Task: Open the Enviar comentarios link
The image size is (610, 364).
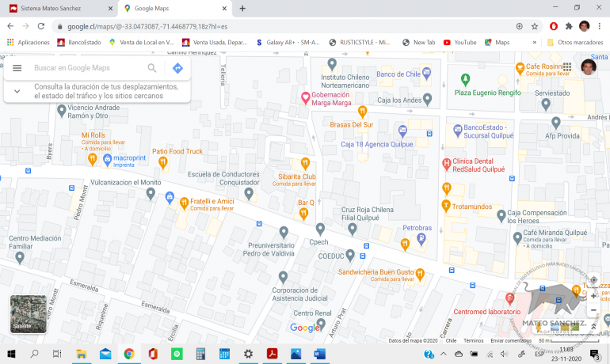Action: (511, 341)
